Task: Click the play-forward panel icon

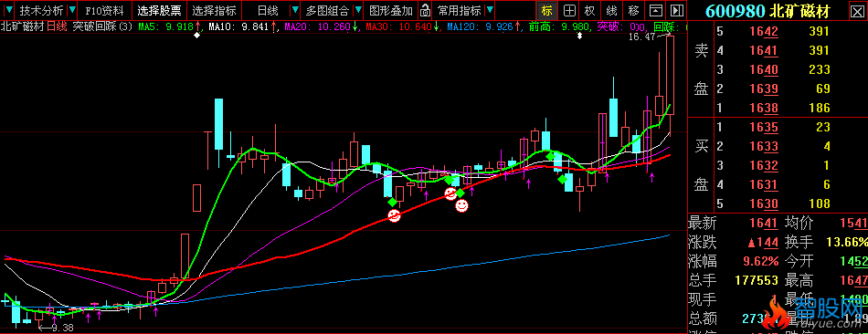Action: click(676, 10)
